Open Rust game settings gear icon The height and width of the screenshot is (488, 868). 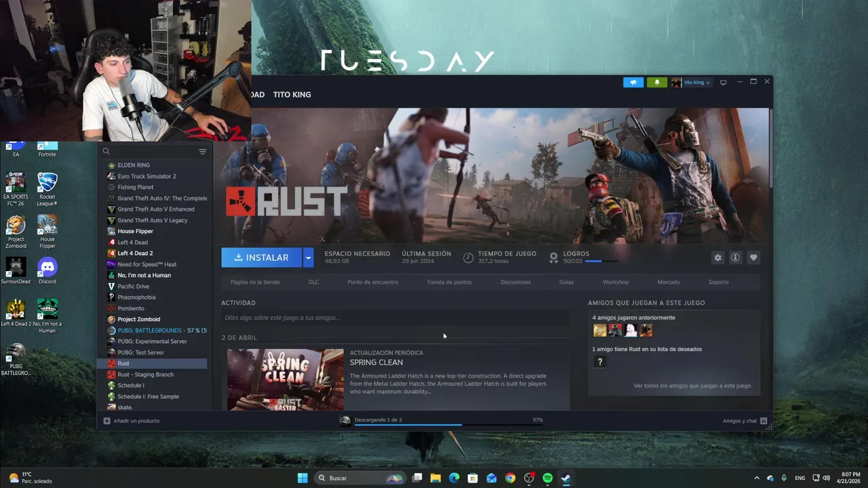(x=717, y=258)
